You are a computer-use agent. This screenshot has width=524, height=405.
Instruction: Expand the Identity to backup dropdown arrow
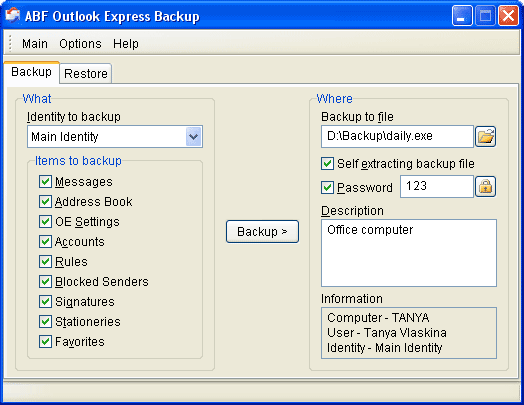tap(193, 136)
